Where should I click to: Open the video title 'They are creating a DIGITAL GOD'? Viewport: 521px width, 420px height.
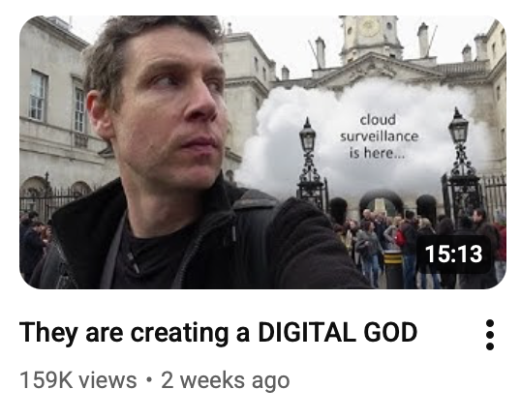click(218, 333)
